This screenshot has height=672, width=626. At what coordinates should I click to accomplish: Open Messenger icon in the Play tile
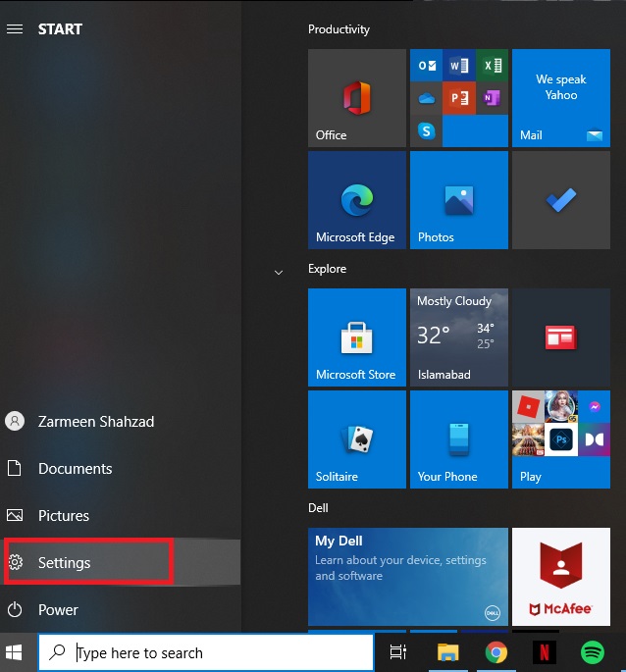click(x=595, y=406)
